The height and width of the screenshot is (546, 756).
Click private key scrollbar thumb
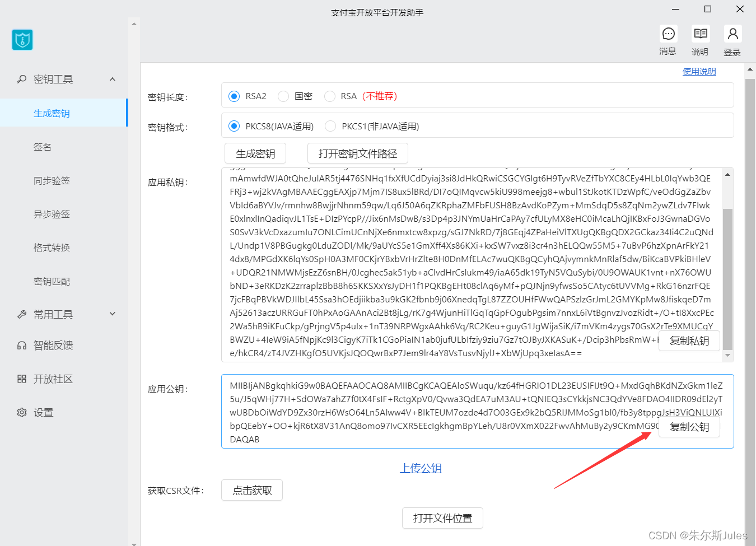click(x=727, y=279)
